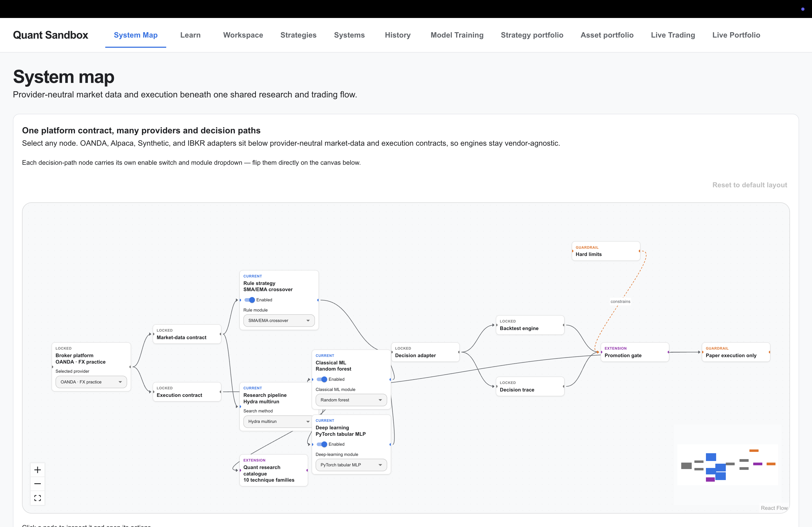
Task: Open the Random forest module dropdown
Action: [x=351, y=400]
